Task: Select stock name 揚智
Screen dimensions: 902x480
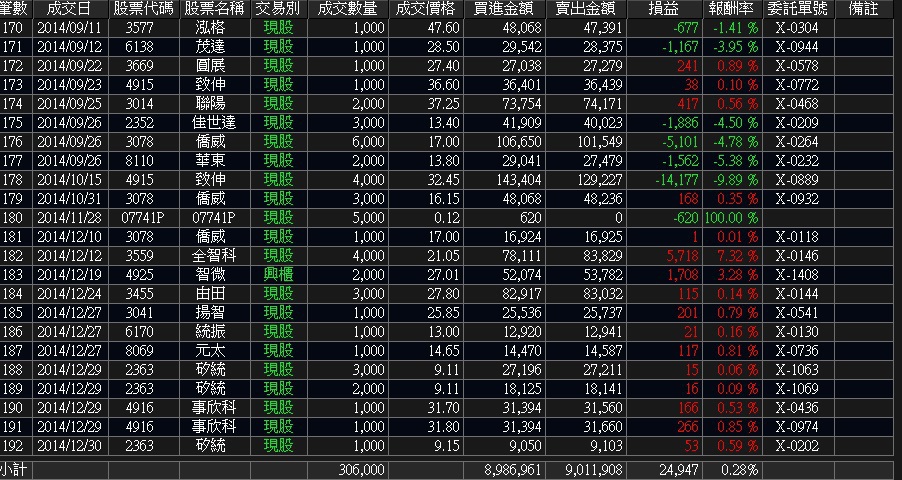Action: 211,313
